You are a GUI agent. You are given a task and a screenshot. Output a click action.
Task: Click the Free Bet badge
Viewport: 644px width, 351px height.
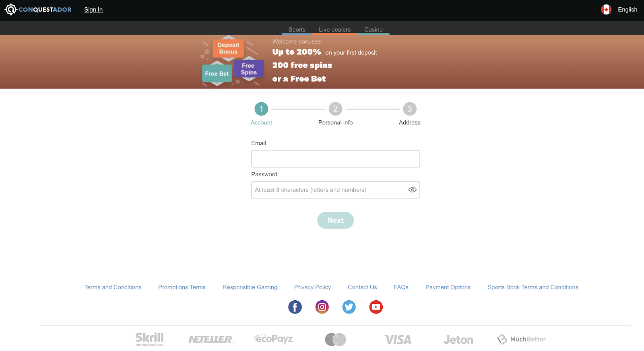[x=217, y=74]
